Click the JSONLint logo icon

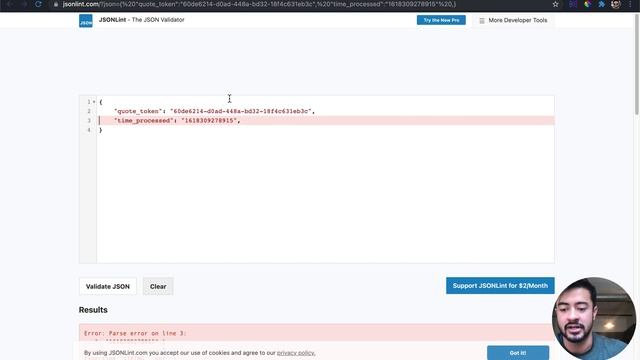[86, 21]
